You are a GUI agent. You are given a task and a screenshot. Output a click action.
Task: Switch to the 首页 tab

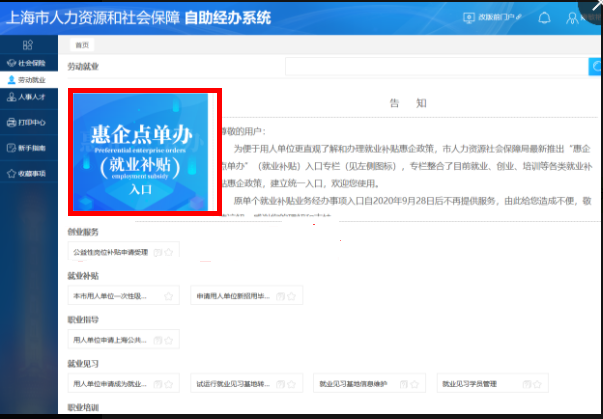point(82,45)
